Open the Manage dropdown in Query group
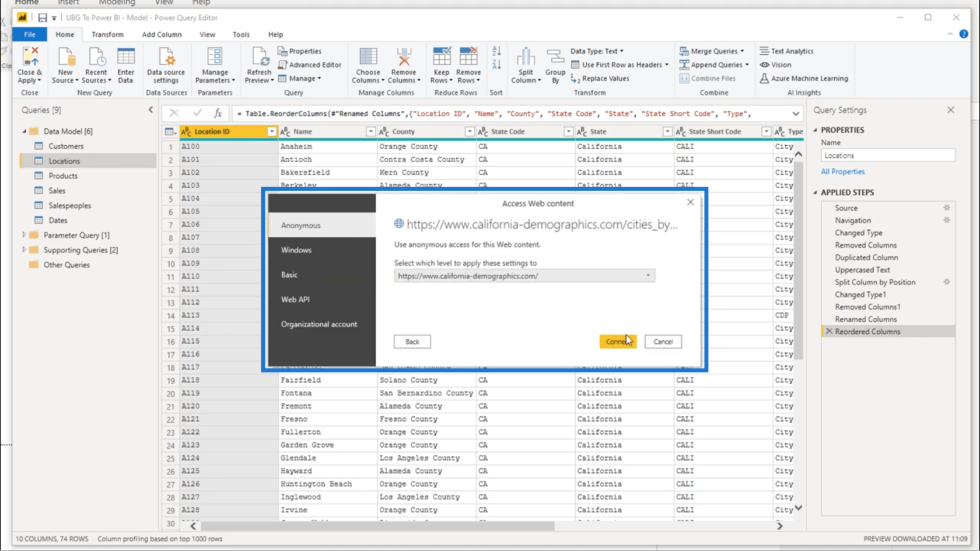The width and height of the screenshot is (980, 551). tap(300, 78)
